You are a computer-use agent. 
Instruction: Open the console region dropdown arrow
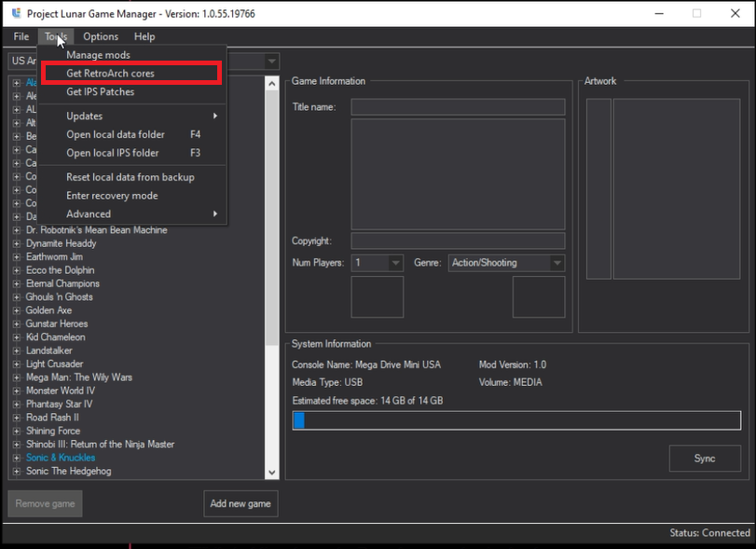tap(272, 62)
